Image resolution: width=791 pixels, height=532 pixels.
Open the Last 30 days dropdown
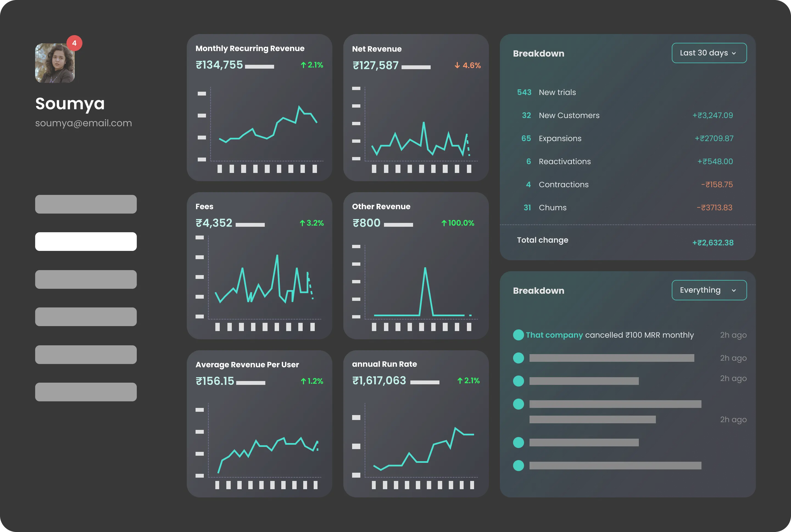point(709,53)
